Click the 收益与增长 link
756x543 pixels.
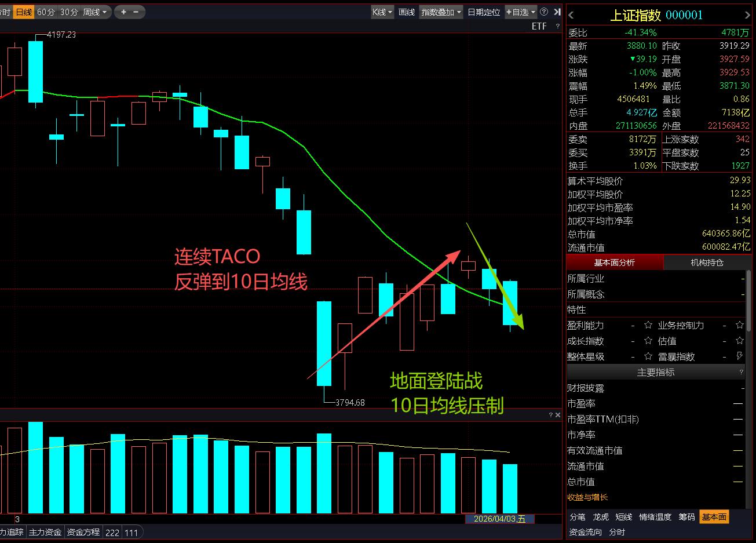[587, 497]
